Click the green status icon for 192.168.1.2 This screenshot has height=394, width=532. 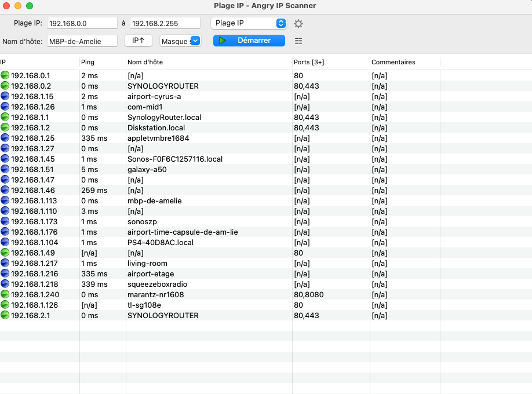click(x=5, y=127)
